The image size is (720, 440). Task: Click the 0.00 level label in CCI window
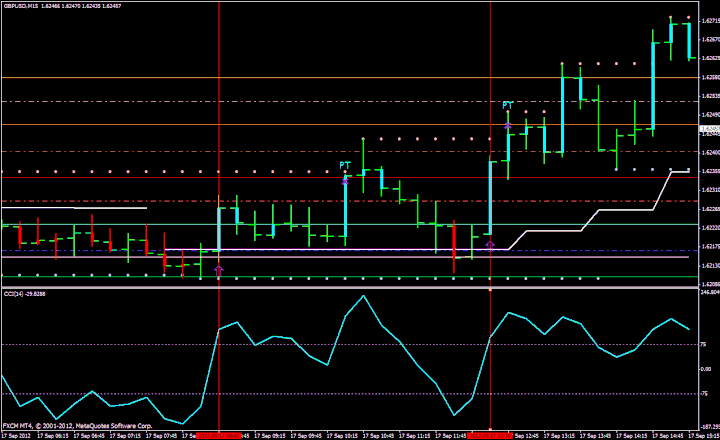pos(706,369)
